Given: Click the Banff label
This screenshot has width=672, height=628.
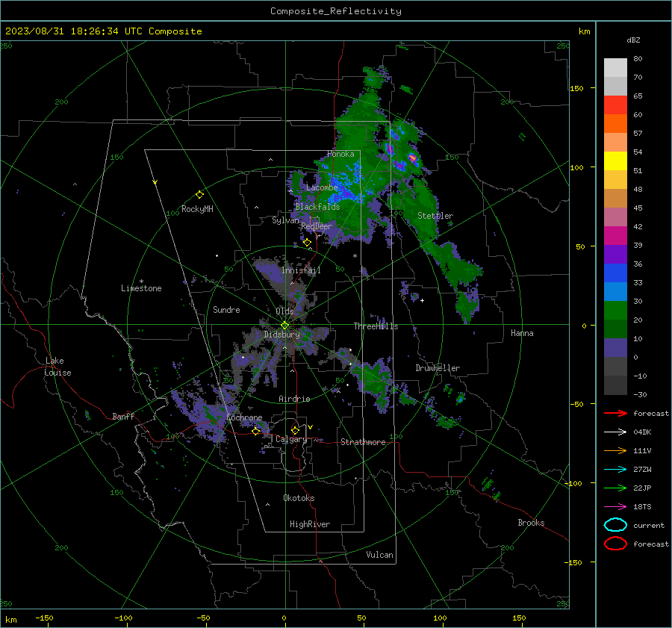Looking at the screenshot, I should click(x=123, y=416).
